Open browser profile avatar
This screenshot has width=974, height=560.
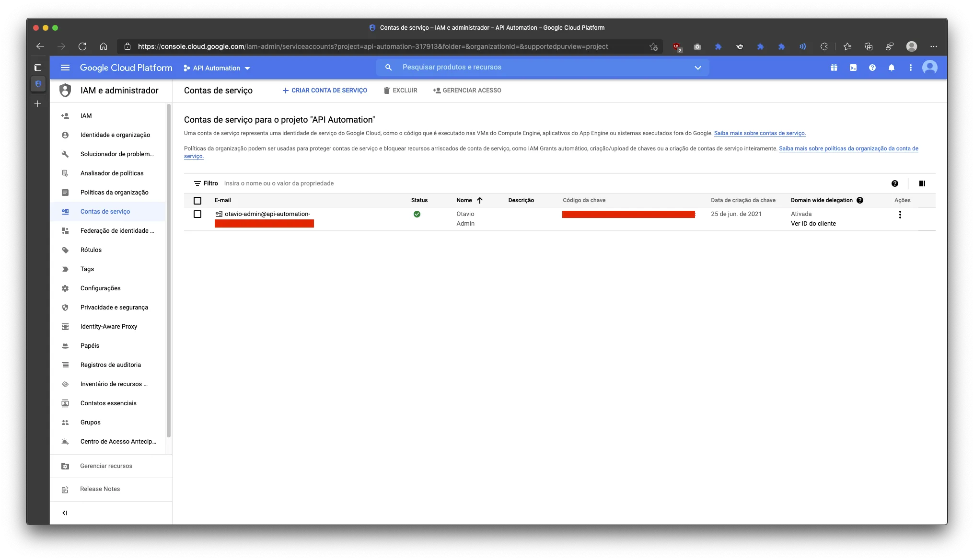pos(912,46)
